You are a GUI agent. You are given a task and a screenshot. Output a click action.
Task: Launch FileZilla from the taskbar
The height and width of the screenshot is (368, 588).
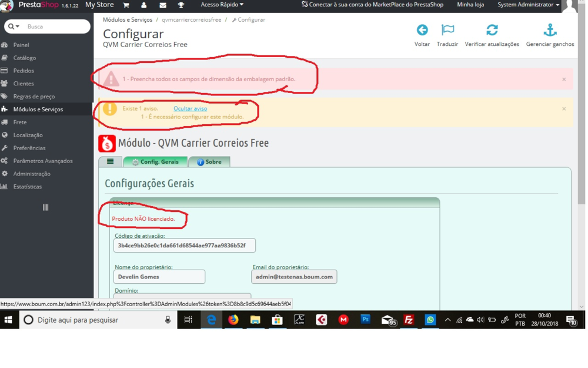(409, 320)
